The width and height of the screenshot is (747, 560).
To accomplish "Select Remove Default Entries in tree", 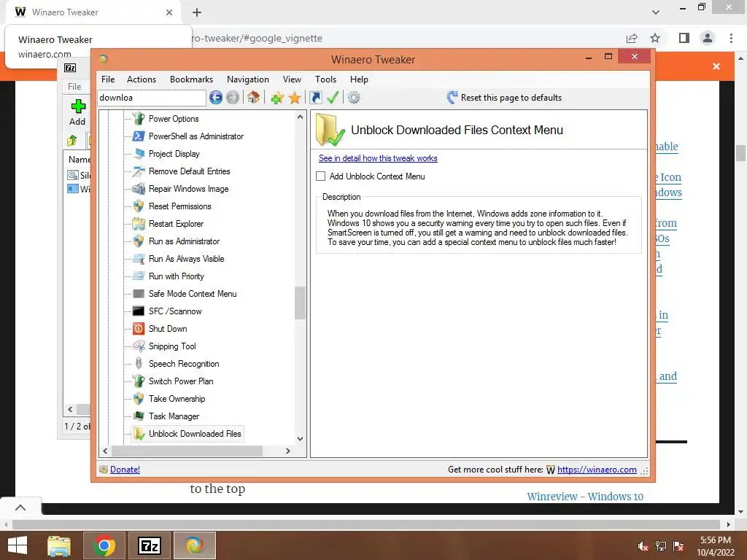I will click(x=189, y=171).
